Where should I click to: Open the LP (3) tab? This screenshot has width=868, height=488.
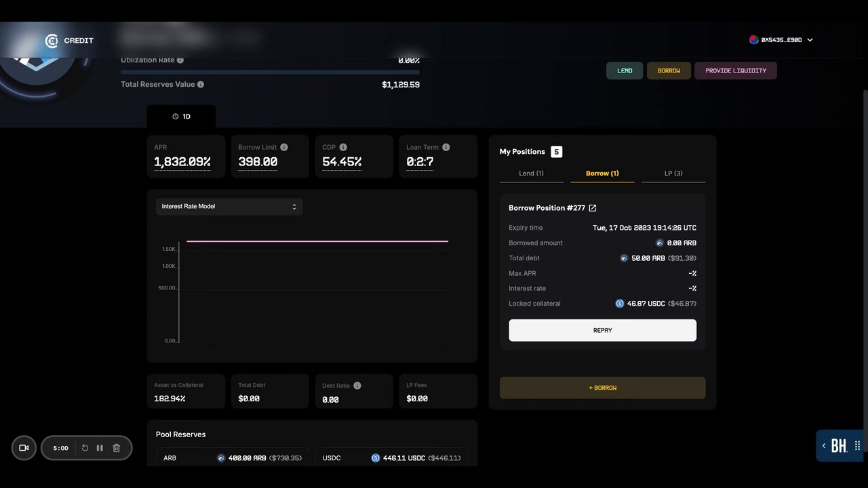point(673,174)
